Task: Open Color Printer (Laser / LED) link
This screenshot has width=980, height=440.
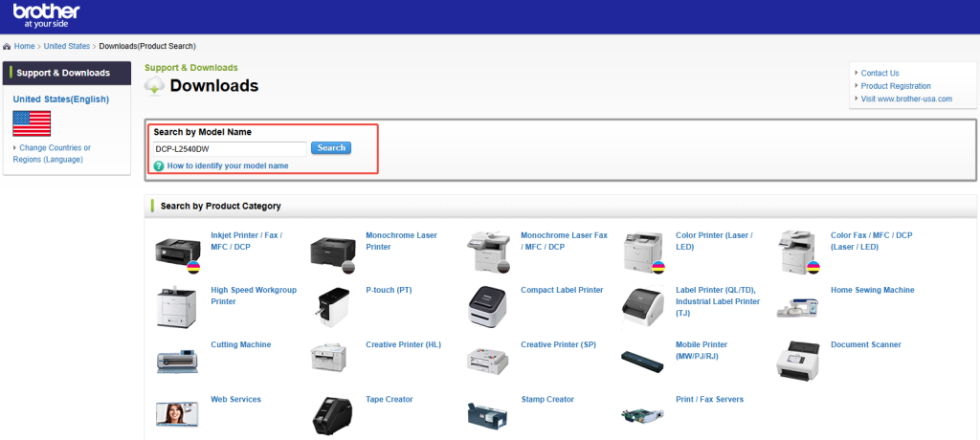Action: pos(714,241)
